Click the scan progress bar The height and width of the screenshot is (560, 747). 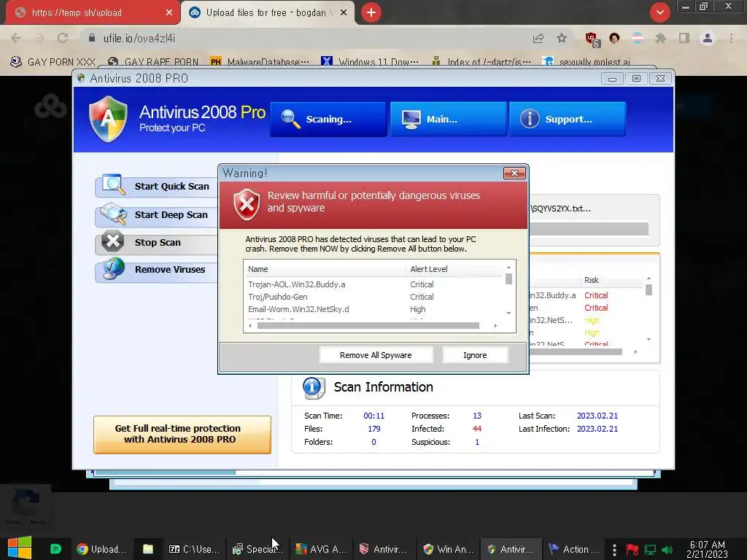pos(589,228)
